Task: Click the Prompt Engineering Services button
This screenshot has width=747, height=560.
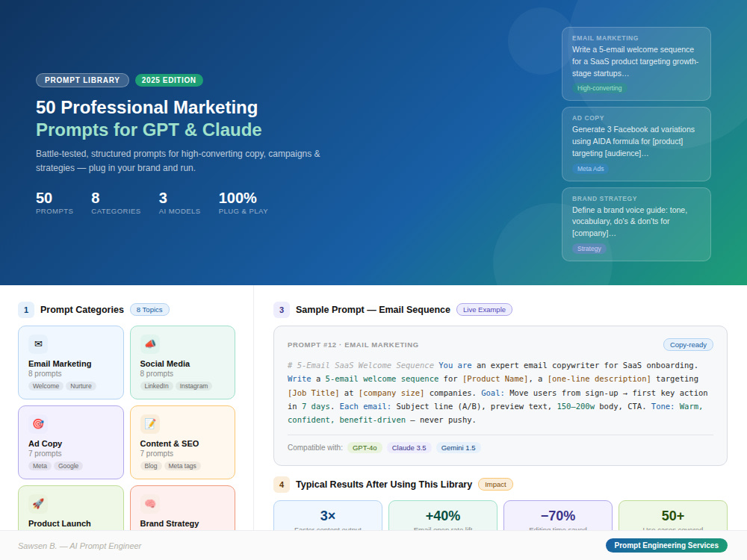Action: click(666, 545)
